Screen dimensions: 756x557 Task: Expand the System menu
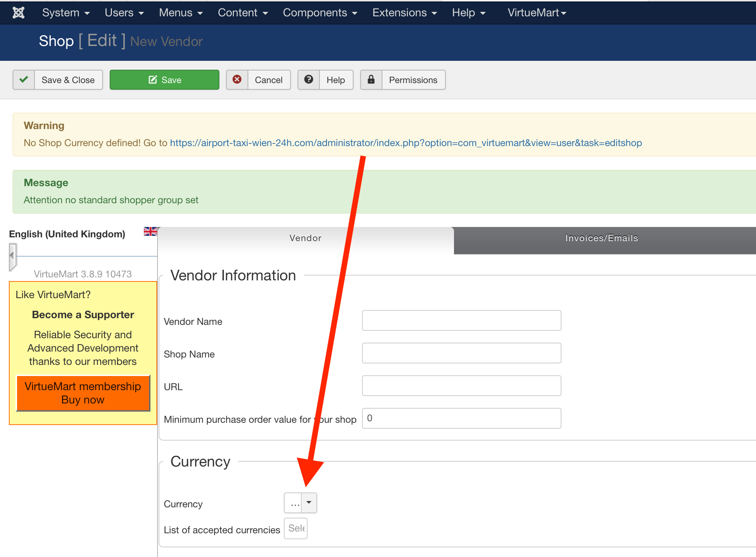(66, 13)
